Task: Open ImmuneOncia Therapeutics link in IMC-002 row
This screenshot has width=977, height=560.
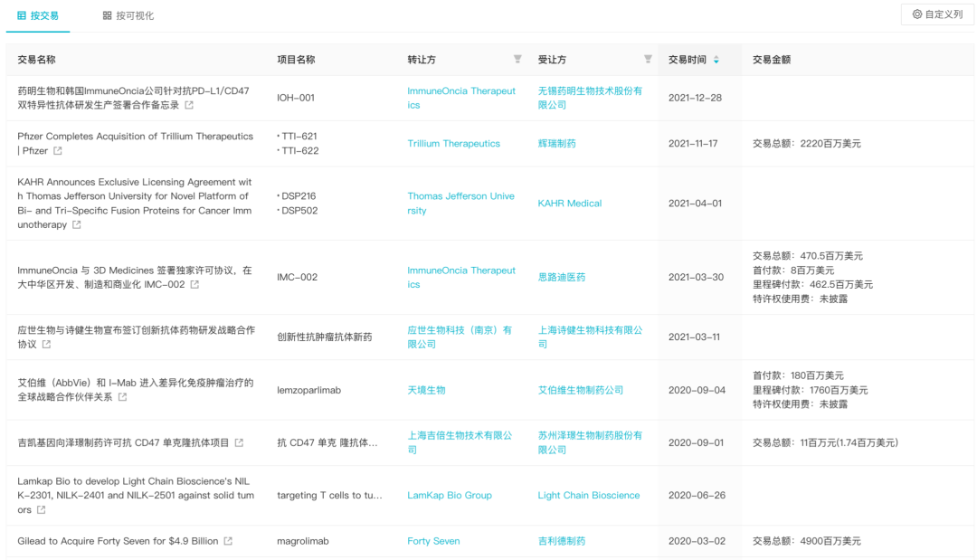Action: (461, 277)
